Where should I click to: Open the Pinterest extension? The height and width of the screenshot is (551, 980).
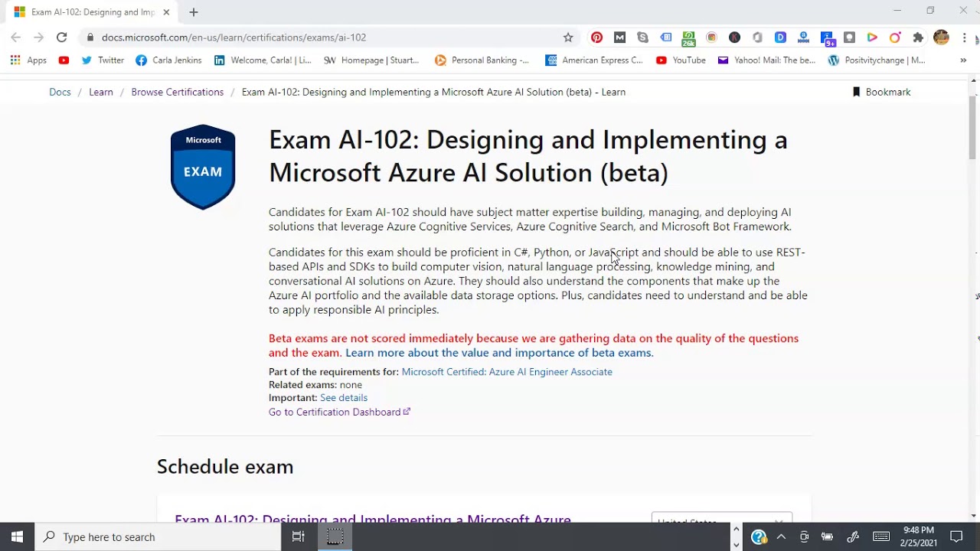597,37
